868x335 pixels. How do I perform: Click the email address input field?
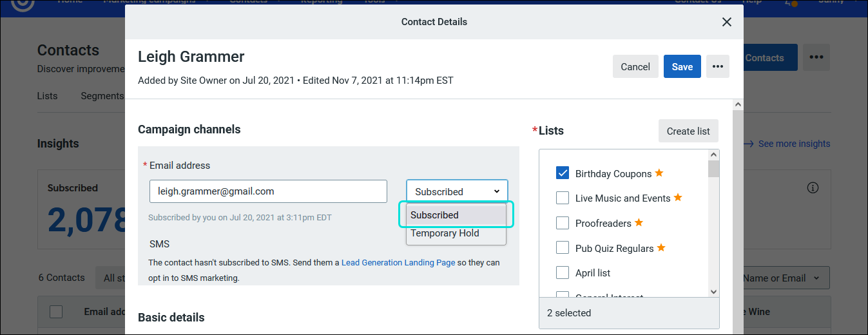[268, 191]
